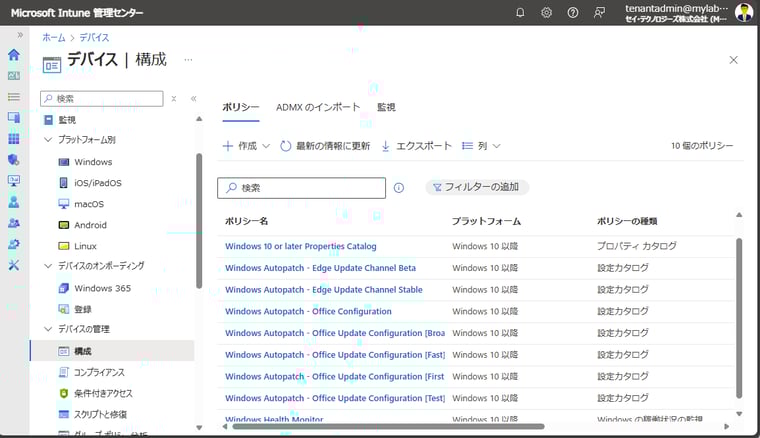
Task: Switch to the ADMX のインポート tab
Action: (x=318, y=108)
